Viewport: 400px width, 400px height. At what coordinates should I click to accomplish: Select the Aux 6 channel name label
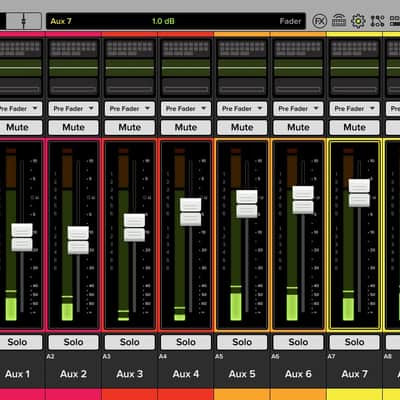[x=298, y=374]
